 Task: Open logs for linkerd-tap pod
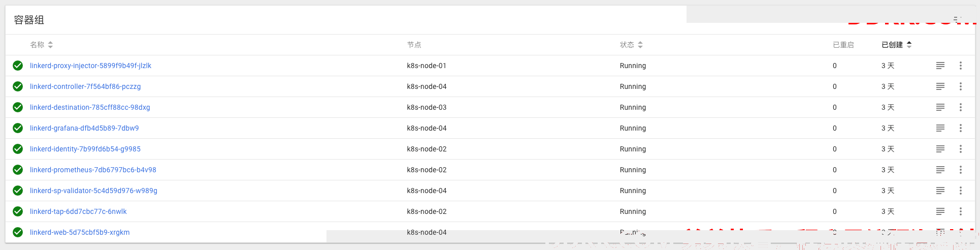(x=940, y=211)
